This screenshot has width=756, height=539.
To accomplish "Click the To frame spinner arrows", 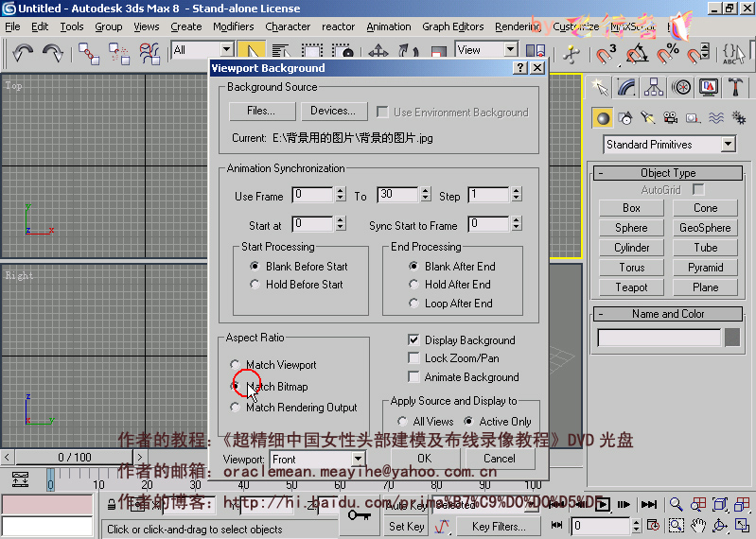I will point(425,195).
